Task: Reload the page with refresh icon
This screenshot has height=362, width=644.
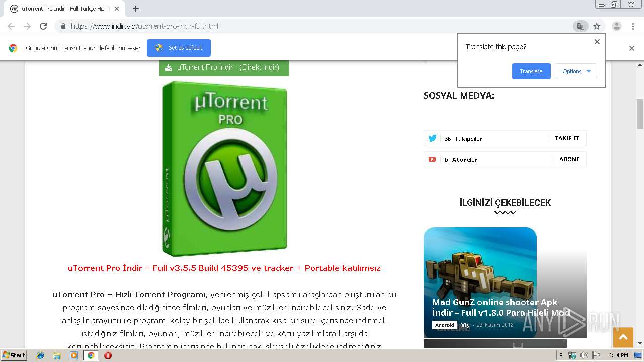Action: (x=43, y=26)
